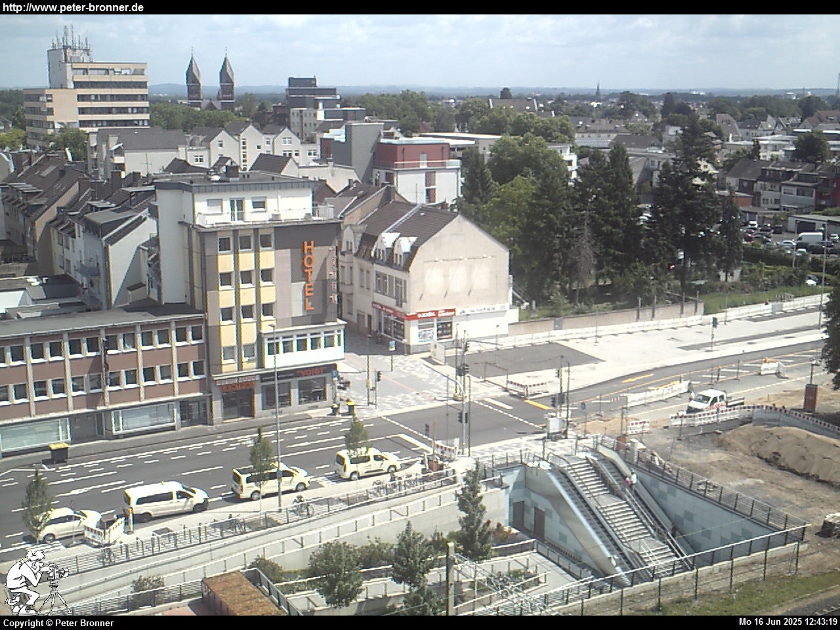This screenshot has height=630, width=840.
Task: Click the 'Mo 16 Jun 2025 12:43:19' timestamp
Action: tap(788, 622)
